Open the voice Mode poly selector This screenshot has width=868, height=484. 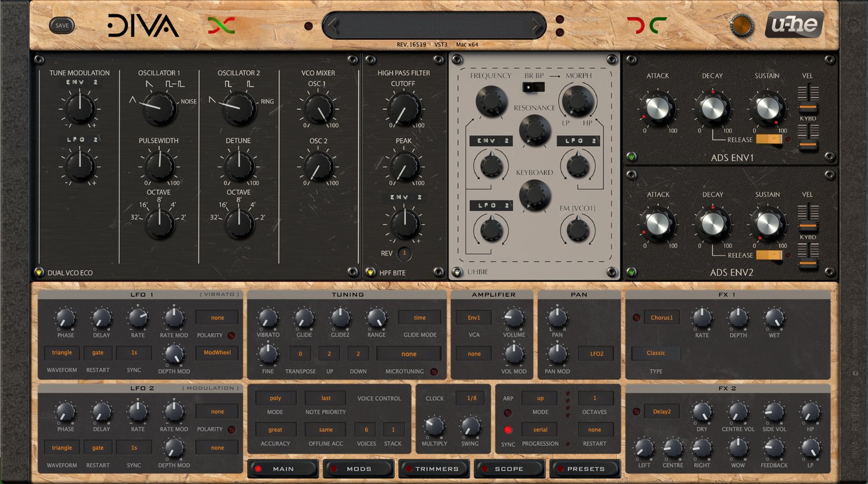[275, 398]
